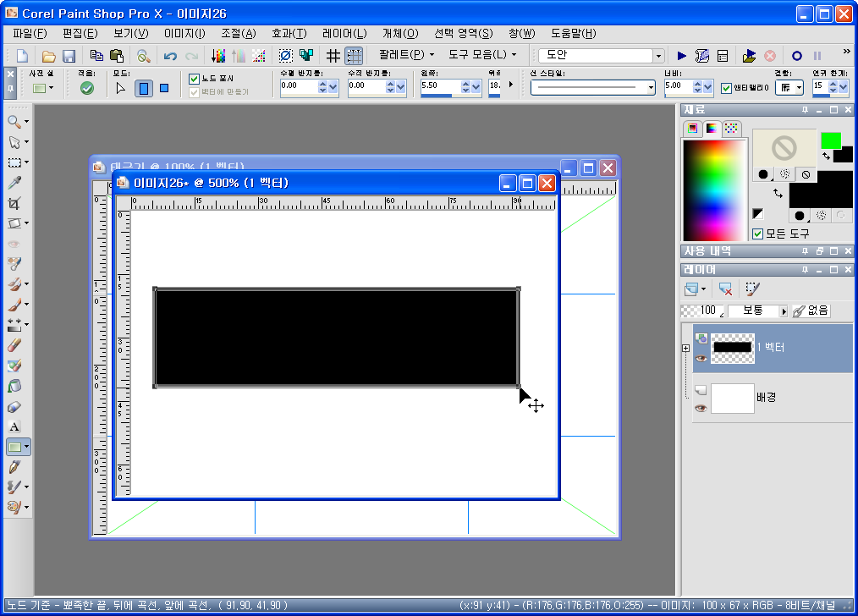Open the Image menu

tap(184, 33)
